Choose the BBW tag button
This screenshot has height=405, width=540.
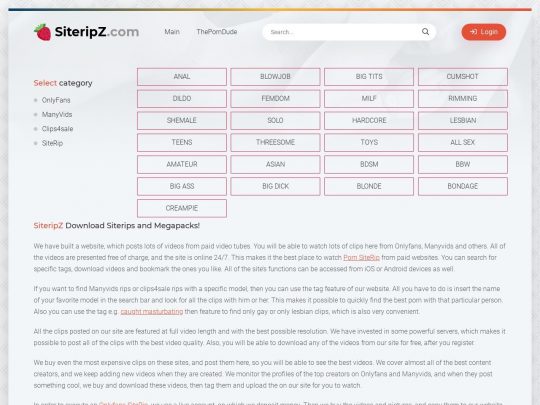[463, 164]
